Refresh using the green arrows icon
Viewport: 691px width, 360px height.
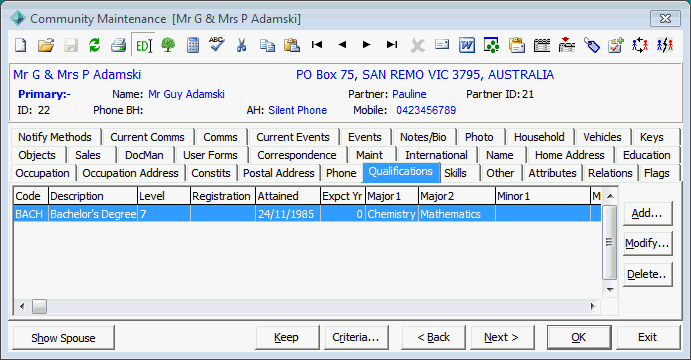[94, 45]
